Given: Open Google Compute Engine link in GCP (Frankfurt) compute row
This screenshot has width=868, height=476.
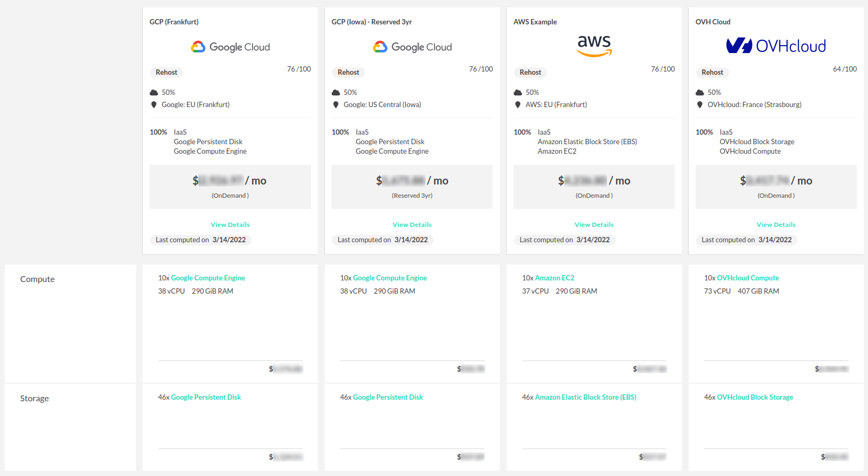Looking at the screenshot, I should tap(208, 278).
